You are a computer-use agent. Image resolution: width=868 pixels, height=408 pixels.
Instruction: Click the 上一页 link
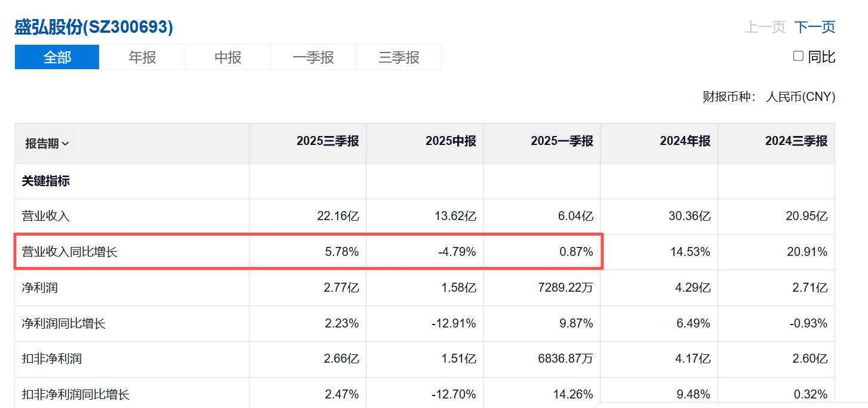[765, 27]
